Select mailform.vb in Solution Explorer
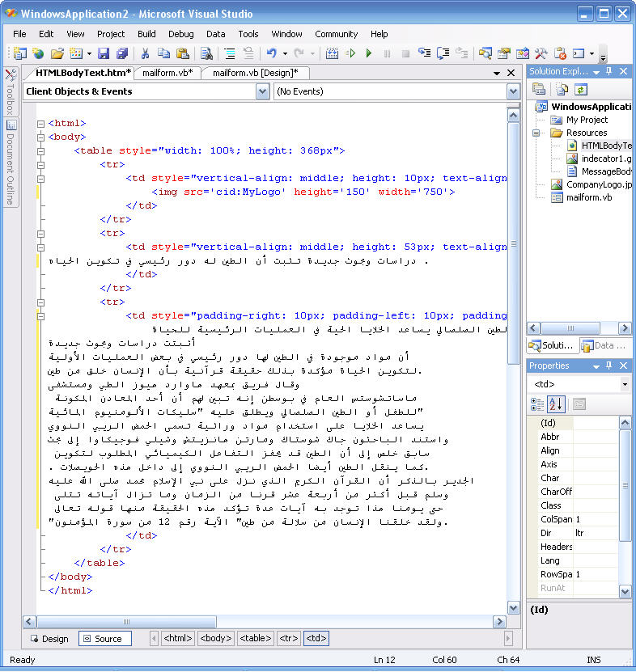The image size is (636, 672). pyautogui.click(x=587, y=197)
